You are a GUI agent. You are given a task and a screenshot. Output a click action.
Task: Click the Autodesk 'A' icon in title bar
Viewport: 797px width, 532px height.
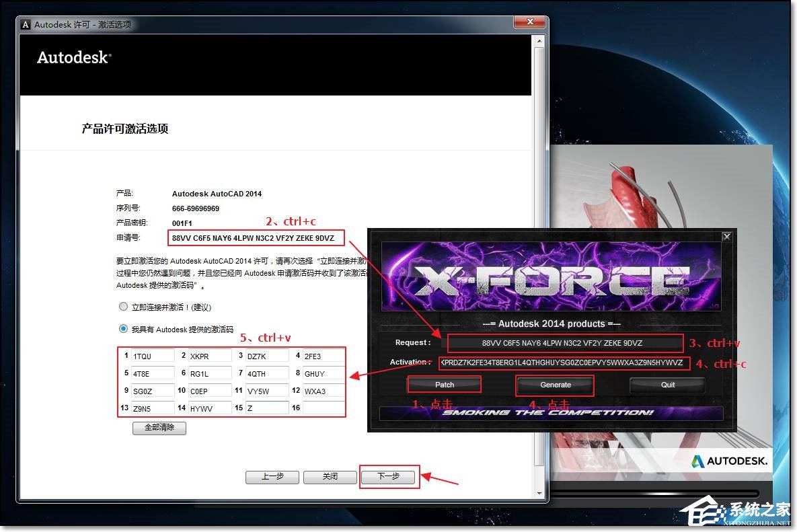pos(25,24)
